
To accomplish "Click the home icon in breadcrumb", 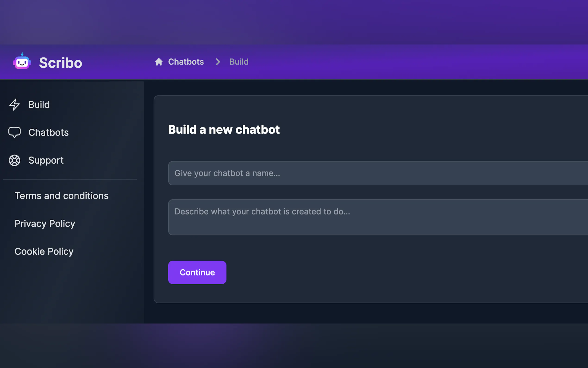I will 159,62.
